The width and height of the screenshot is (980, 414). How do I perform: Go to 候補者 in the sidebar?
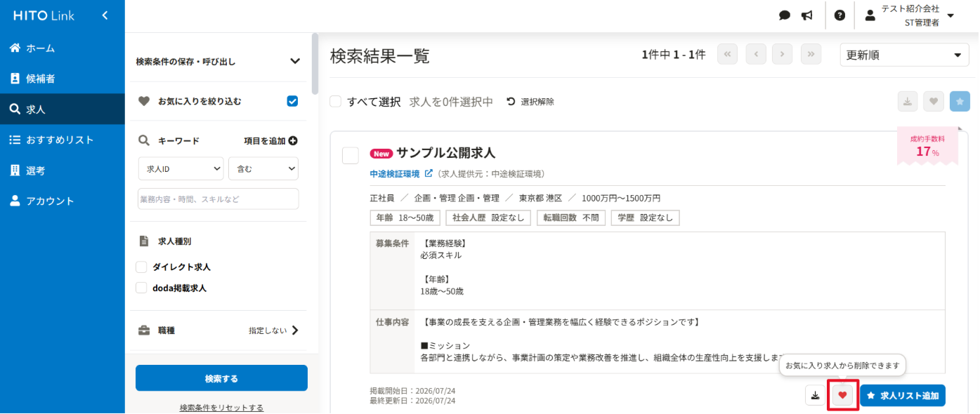tap(63, 79)
